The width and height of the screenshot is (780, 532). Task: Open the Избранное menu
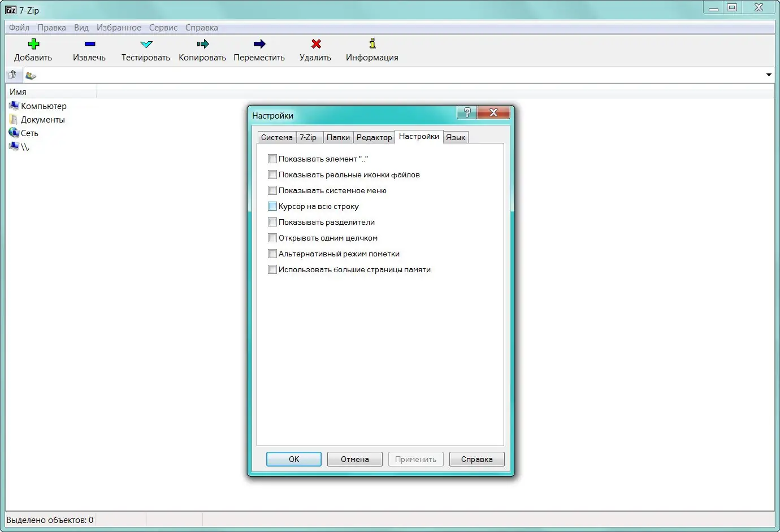(119, 27)
